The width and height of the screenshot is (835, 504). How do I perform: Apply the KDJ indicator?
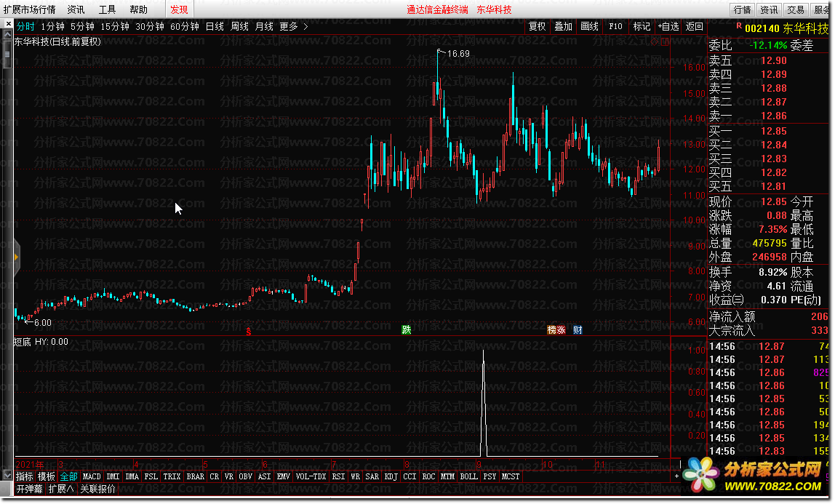[x=391, y=476]
